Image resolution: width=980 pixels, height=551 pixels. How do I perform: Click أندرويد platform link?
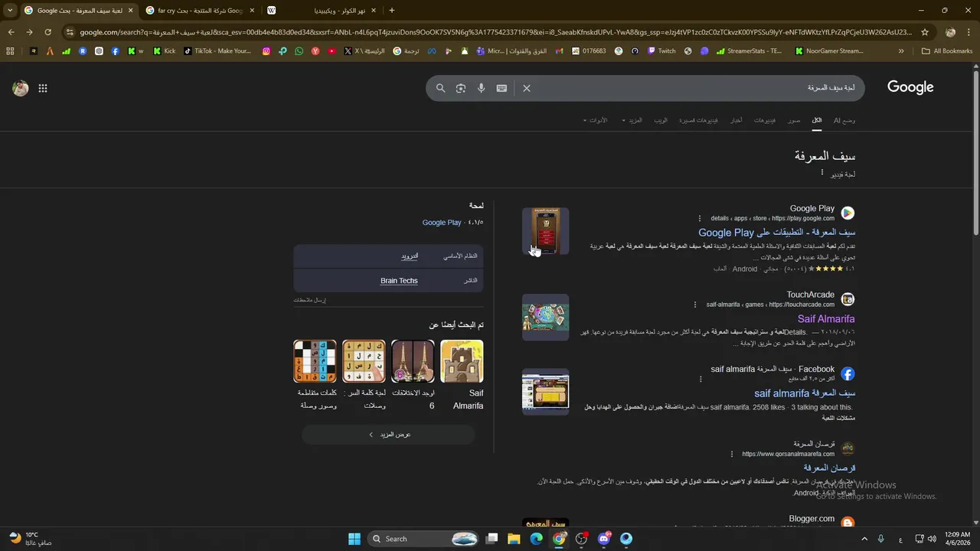pos(410,256)
